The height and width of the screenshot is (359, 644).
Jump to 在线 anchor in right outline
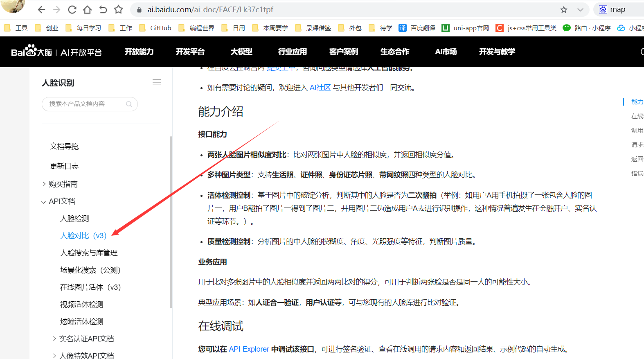coord(637,116)
